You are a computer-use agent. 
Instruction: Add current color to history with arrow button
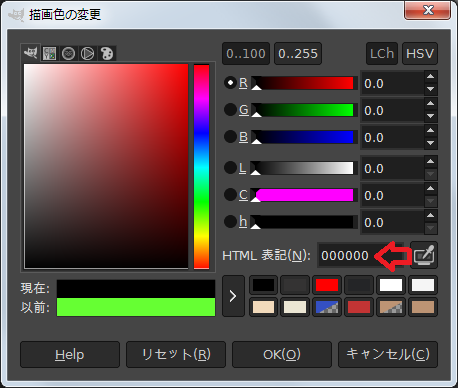(x=233, y=296)
